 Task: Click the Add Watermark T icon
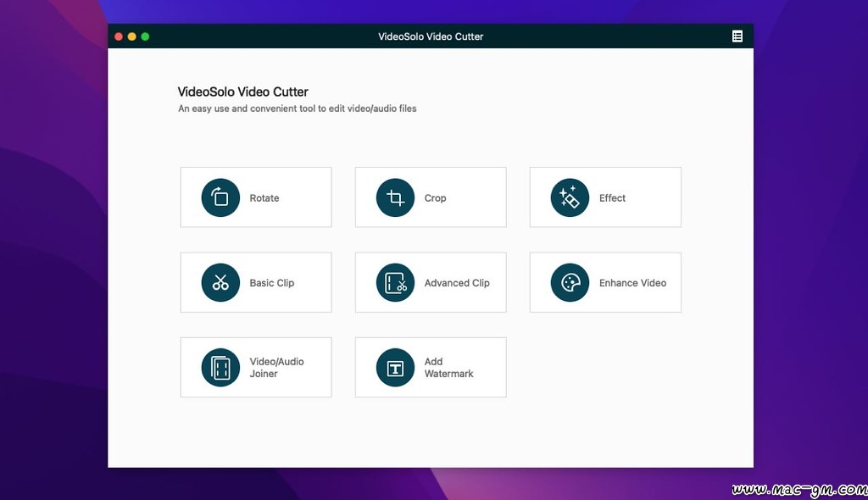point(395,368)
